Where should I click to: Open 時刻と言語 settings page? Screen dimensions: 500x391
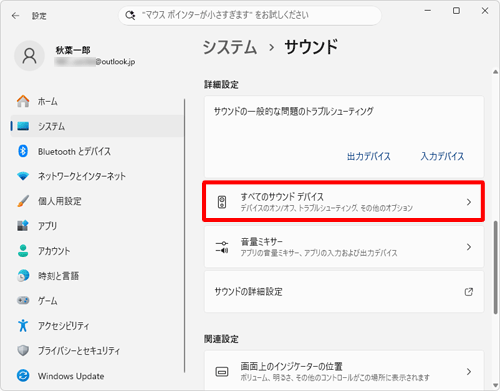tap(97, 276)
